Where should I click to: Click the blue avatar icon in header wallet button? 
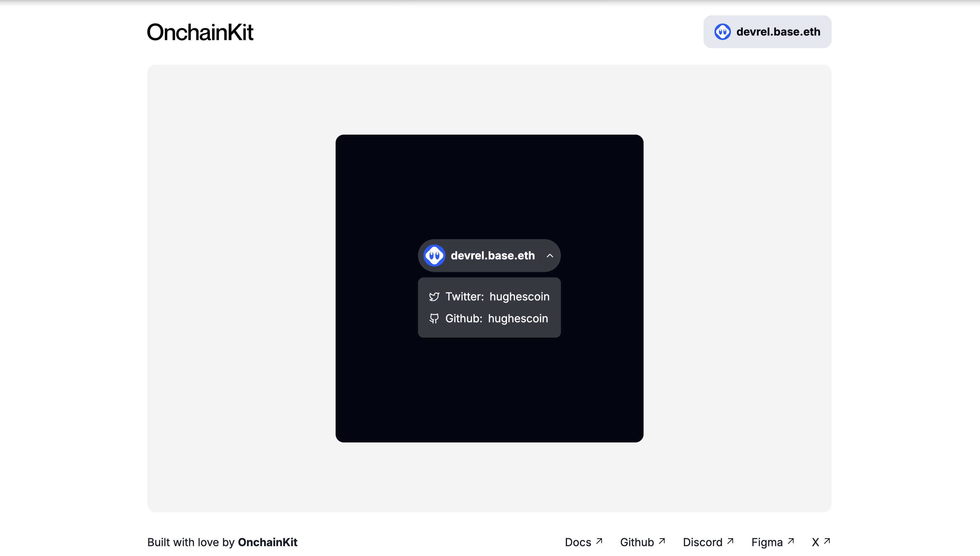[x=723, y=32]
